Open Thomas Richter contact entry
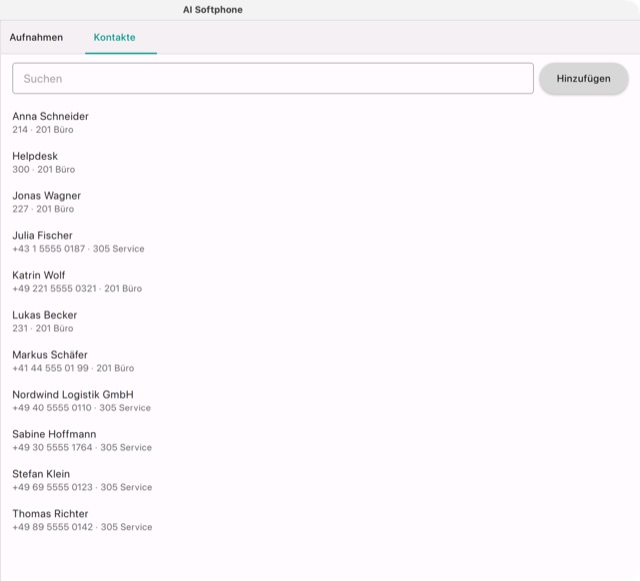The image size is (640, 581). (320, 520)
